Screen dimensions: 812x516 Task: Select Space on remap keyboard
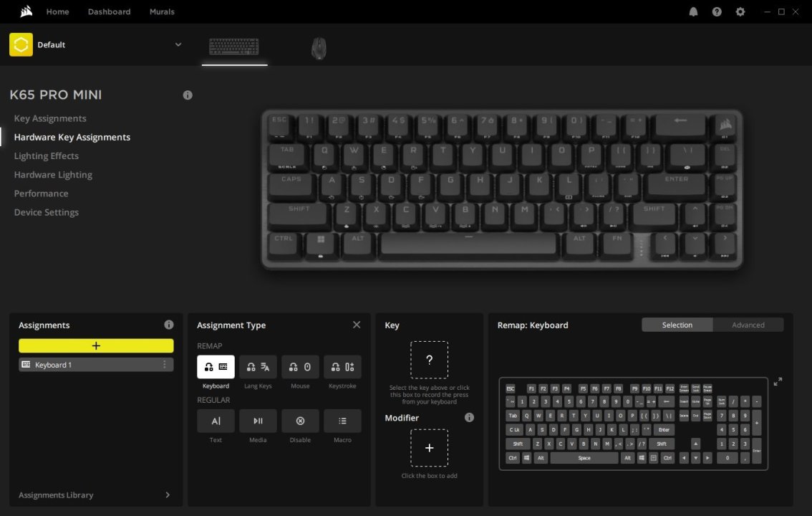point(584,458)
